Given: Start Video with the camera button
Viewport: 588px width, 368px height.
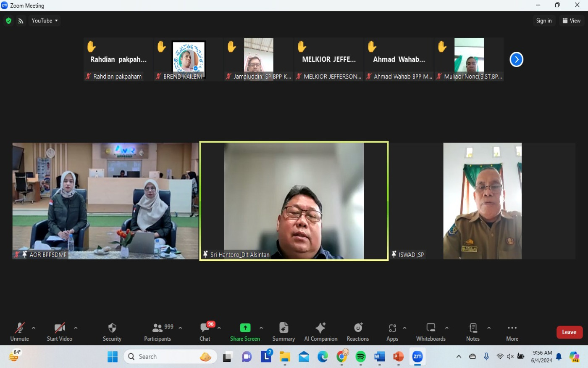Looking at the screenshot, I should tap(59, 332).
